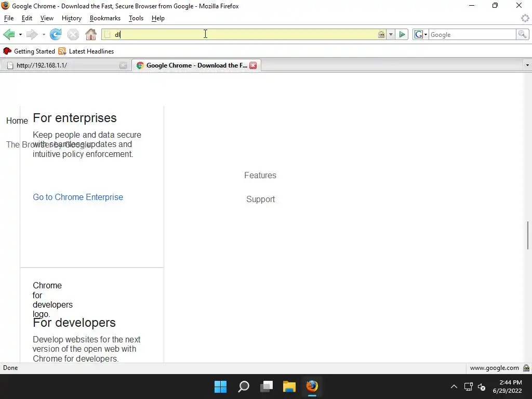
Task: Click the For enterprises heading
Action: (75, 118)
